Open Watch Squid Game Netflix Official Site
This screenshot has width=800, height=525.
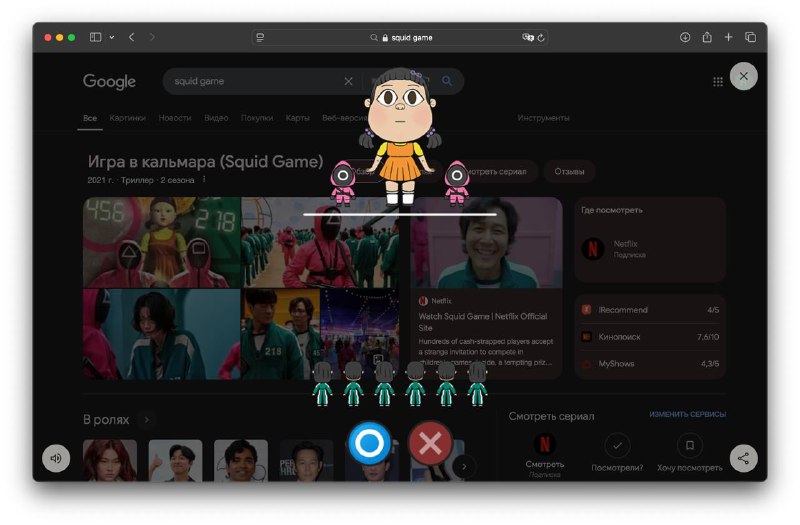pos(483,322)
